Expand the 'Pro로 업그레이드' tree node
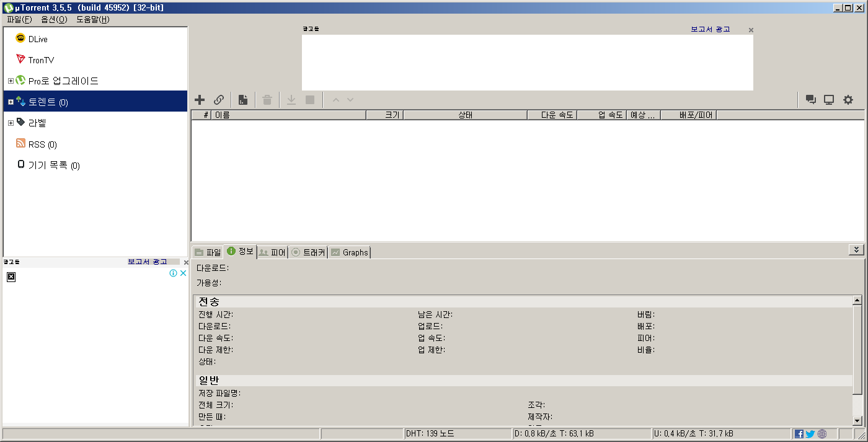Viewport: 868px width, 442px height. click(x=11, y=81)
